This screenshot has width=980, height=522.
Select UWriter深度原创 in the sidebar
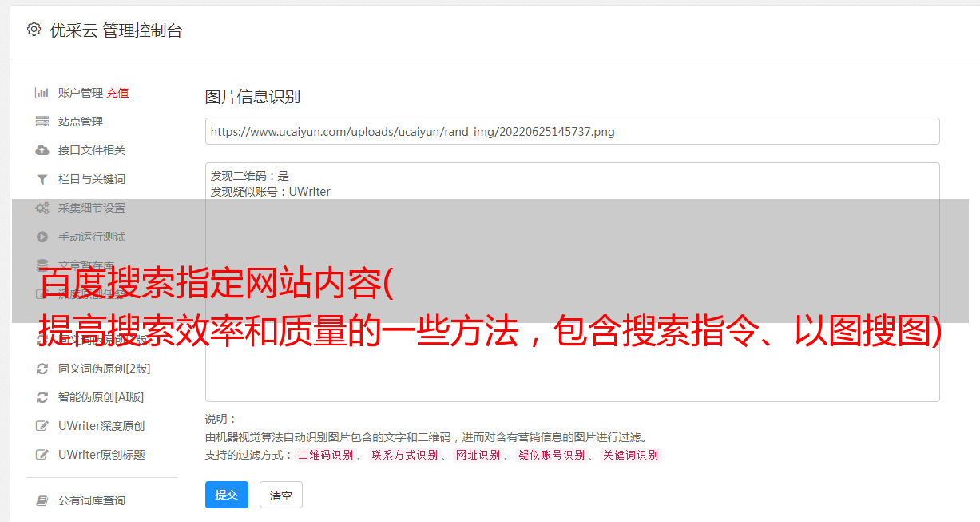(x=101, y=426)
